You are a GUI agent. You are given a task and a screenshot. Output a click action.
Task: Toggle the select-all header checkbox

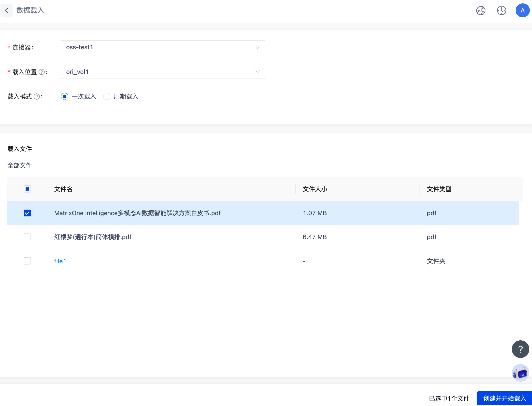click(x=27, y=189)
